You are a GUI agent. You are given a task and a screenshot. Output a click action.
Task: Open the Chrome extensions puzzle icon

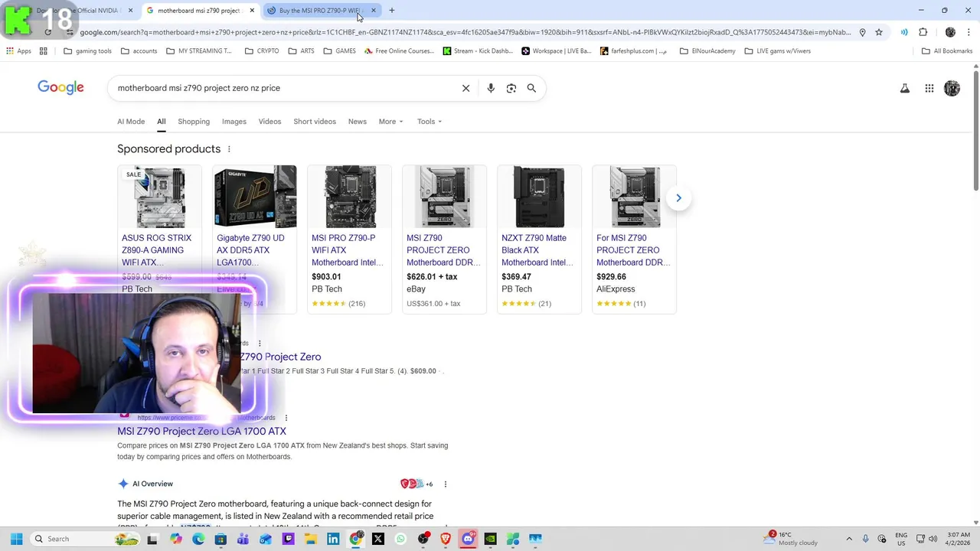pyautogui.click(x=923, y=32)
